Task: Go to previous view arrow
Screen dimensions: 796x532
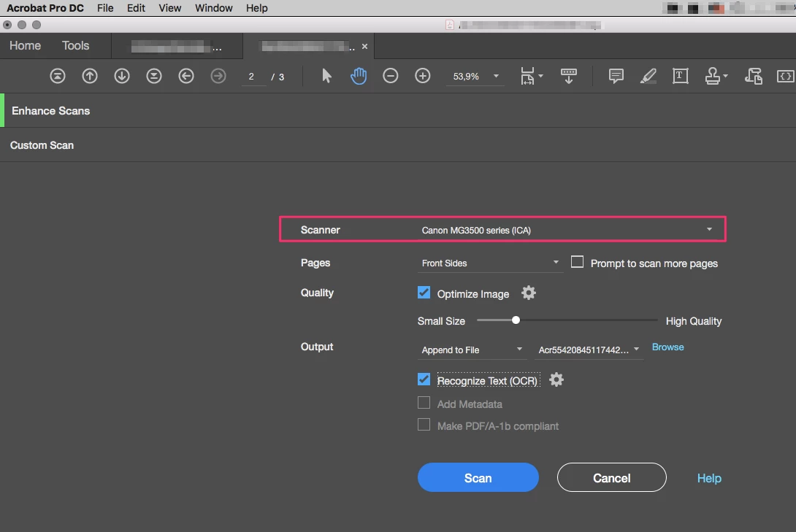Action: click(186, 76)
